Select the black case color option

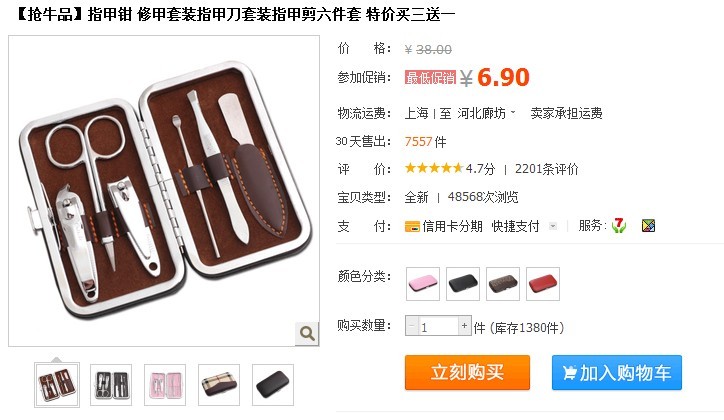point(463,283)
